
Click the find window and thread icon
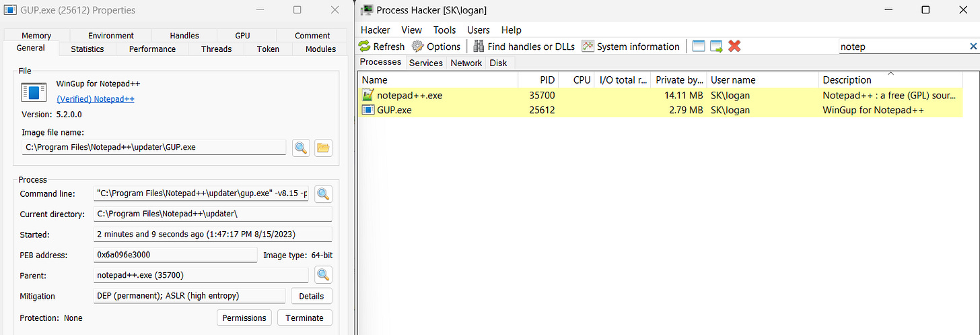click(716, 47)
